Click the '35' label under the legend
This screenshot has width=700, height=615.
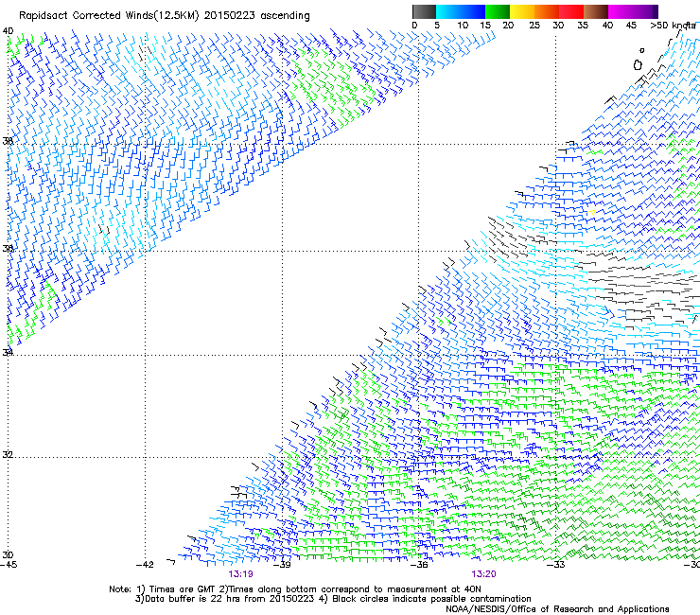point(583,26)
